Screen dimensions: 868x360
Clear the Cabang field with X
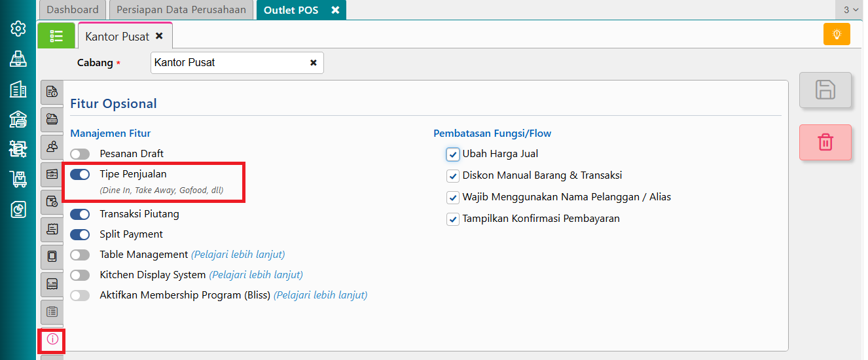coord(314,63)
